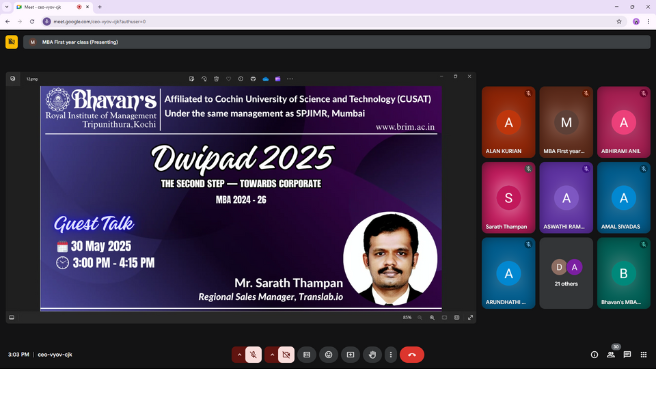Raise hand in the meeting
The width and height of the screenshot is (656, 397).
click(x=372, y=355)
